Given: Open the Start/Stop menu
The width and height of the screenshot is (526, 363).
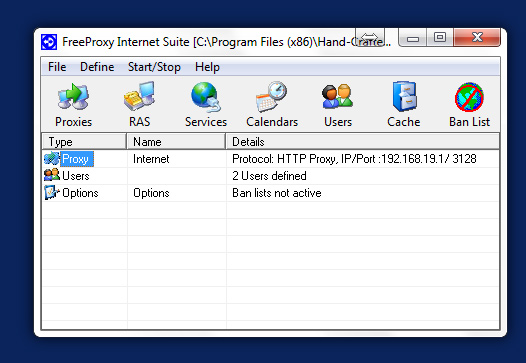Looking at the screenshot, I should point(154,67).
